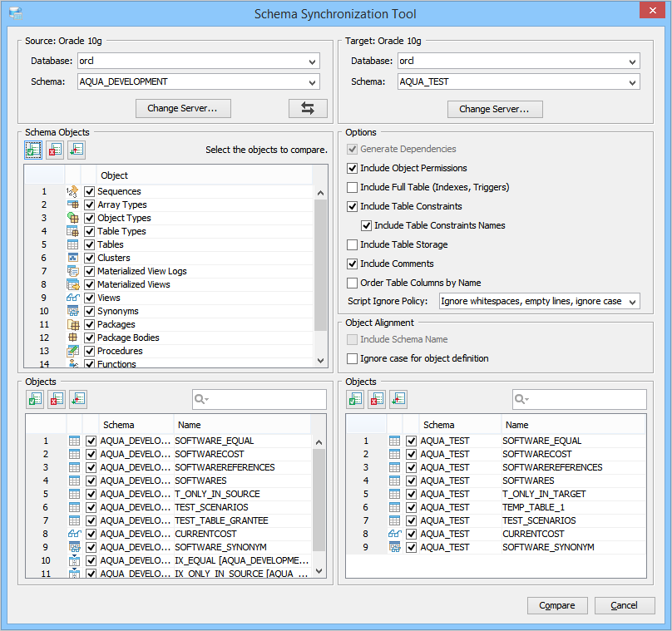This screenshot has height=631, width=672.
Task: Click uncheck-all icon in Schema Objects toolbar
Action: click(x=55, y=150)
